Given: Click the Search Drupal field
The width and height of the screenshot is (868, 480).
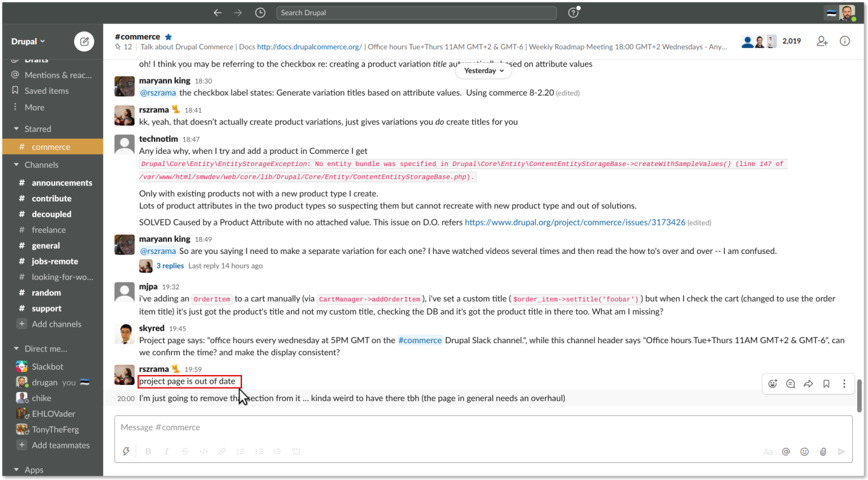Looking at the screenshot, I should coord(416,13).
